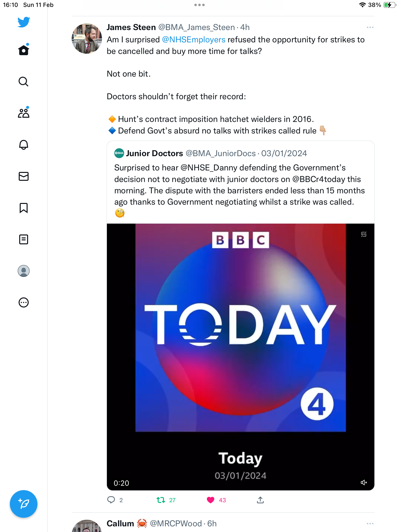Open the Bookmarks icon in sidebar
The height and width of the screenshot is (532, 399).
24,208
